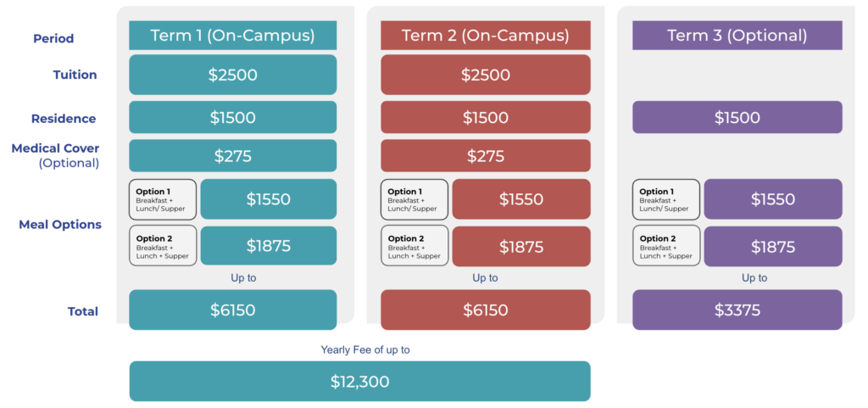Click the Term 2 residence $1500 box
The height and width of the screenshot is (408, 868).
point(486,117)
